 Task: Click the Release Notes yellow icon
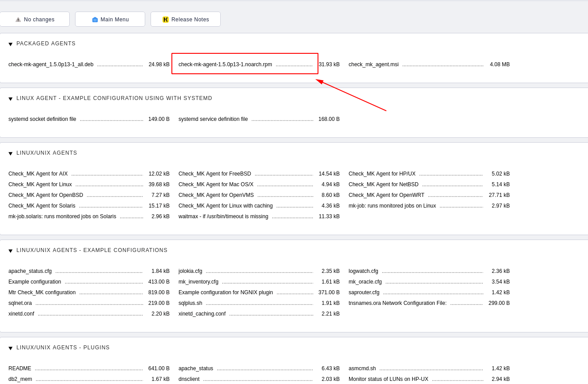(x=166, y=20)
